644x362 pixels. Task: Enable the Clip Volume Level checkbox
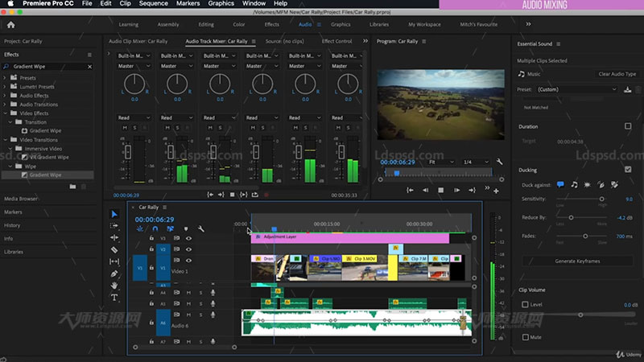click(x=526, y=305)
